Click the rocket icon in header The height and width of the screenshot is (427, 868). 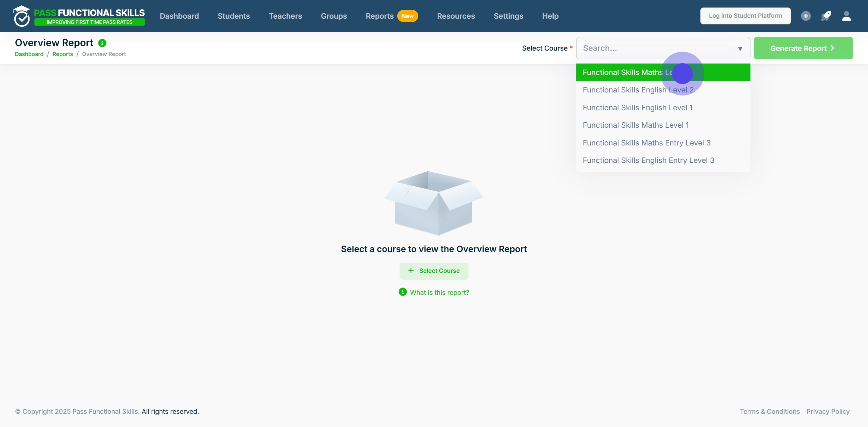click(826, 16)
